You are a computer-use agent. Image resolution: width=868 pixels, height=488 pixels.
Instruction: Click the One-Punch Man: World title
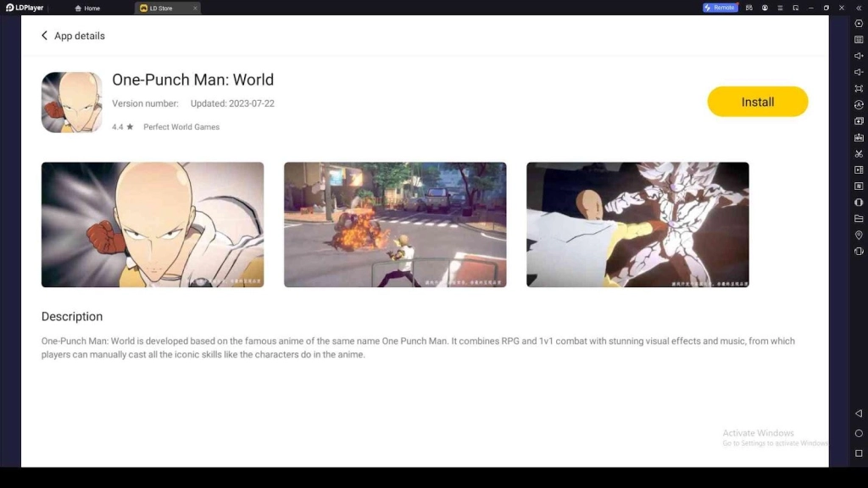click(x=192, y=80)
